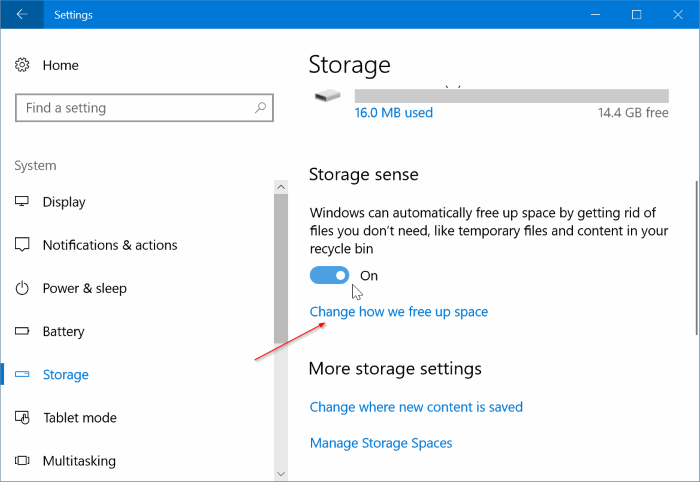The height and width of the screenshot is (482, 700).
Task: Click the Multitasking icon
Action: tap(22, 461)
